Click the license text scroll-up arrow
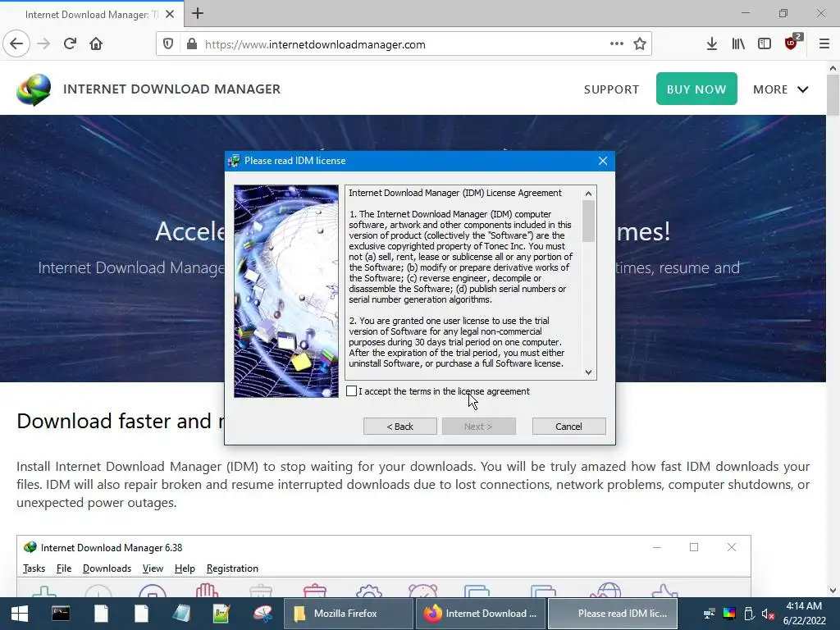This screenshot has height=630, width=840. (x=588, y=194)
